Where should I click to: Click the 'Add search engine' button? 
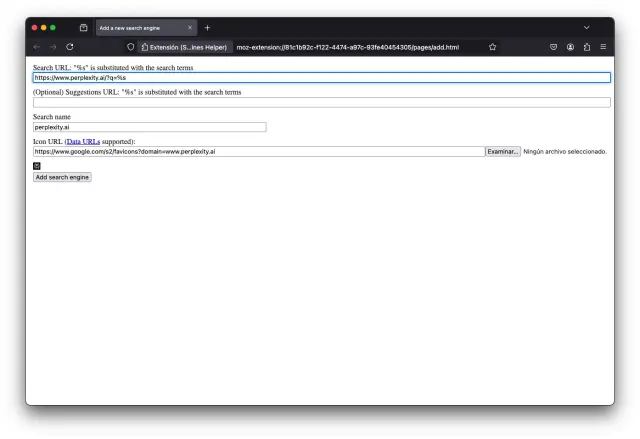pos(62,177)
